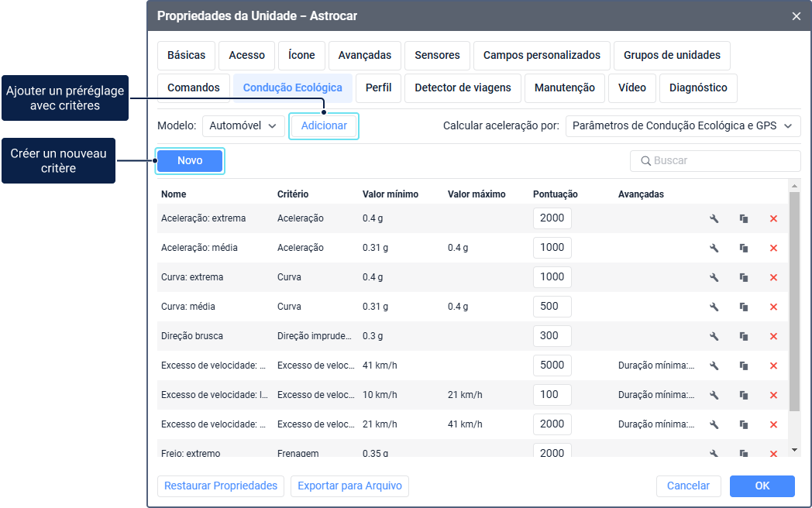
Task: Copy the Aceleração: média criterion
Action: click(x=744, y=249)
